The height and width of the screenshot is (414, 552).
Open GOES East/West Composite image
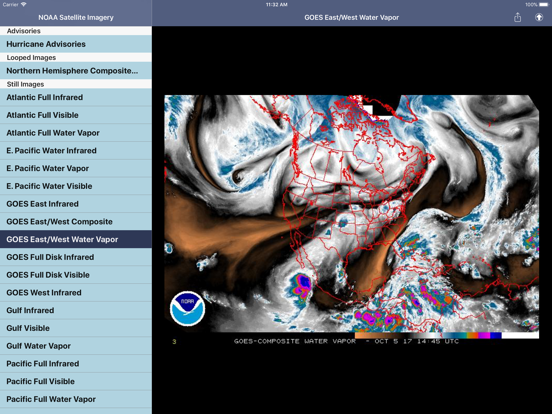tap(76, 221)
